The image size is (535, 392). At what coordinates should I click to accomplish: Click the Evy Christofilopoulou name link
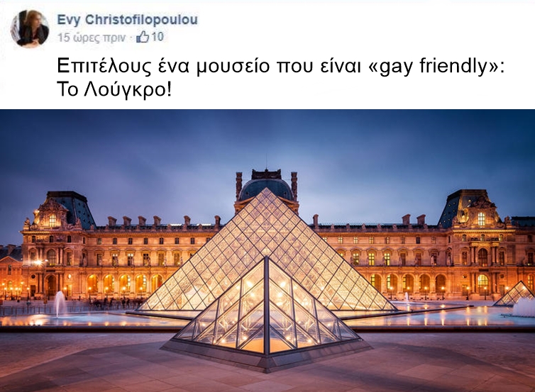point(127,19)
